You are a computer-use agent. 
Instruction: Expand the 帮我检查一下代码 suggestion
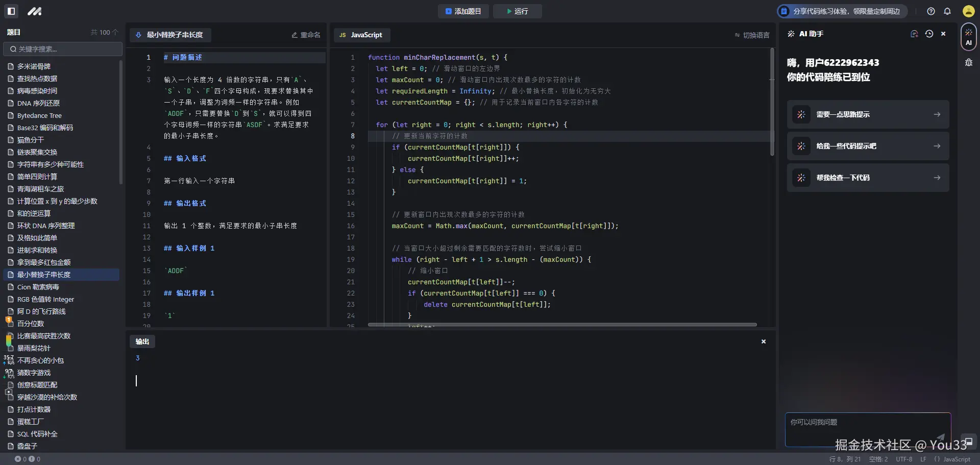(868, 178)
